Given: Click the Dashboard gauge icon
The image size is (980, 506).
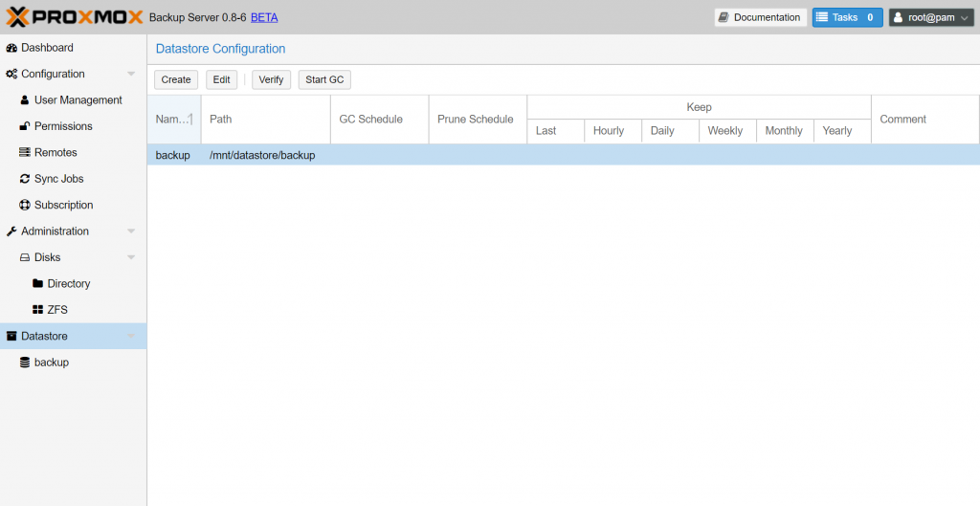Looking at the screenshot, I should [11, 48].
